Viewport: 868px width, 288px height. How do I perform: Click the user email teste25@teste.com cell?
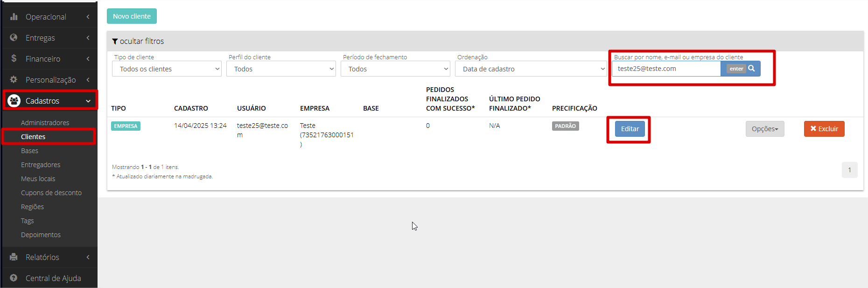262,130
